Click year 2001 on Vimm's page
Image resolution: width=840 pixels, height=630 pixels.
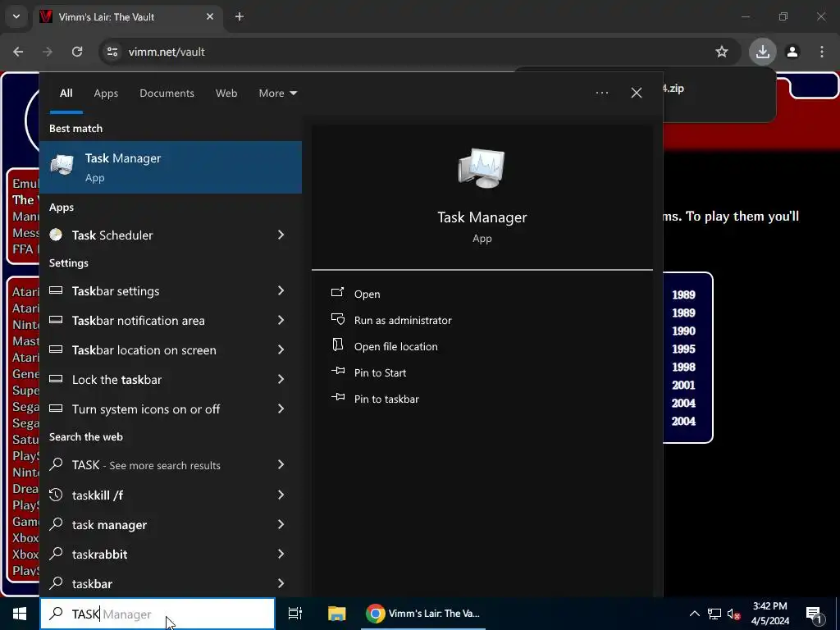(x=683, y=385)
